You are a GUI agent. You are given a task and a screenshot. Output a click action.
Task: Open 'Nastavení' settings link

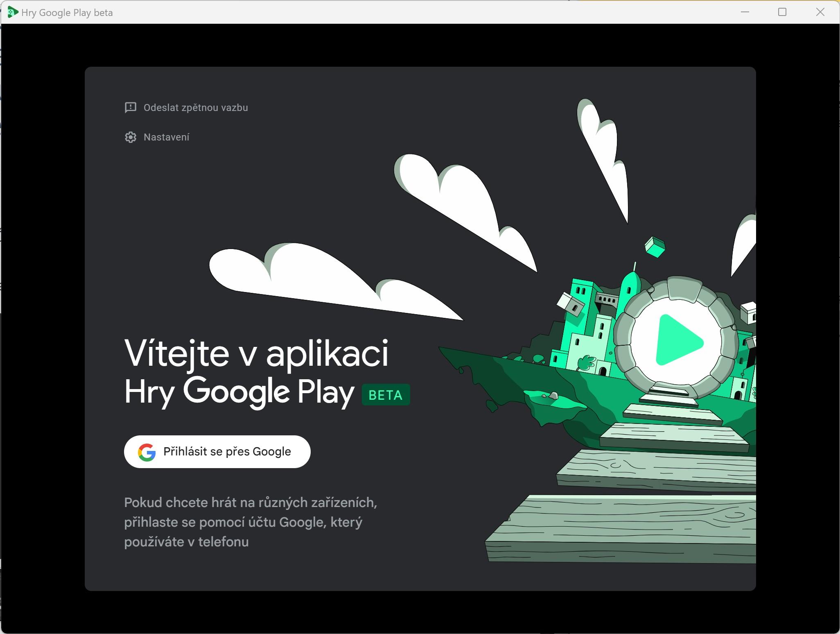166,137
